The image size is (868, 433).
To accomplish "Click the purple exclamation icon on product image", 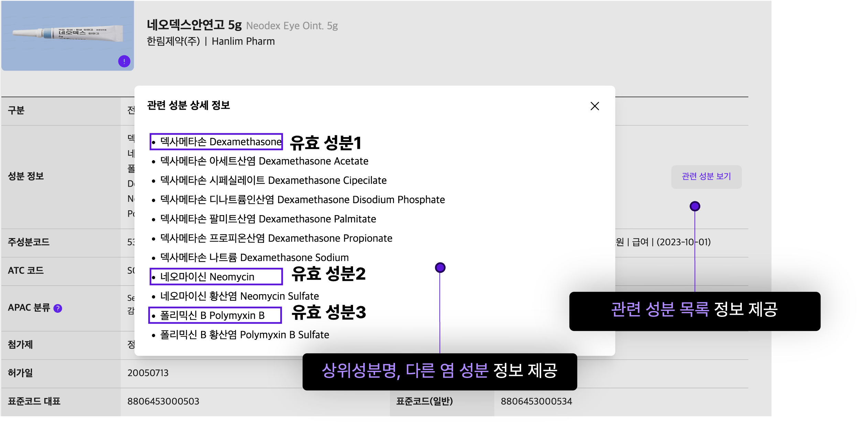I will [x=124, y=62].
